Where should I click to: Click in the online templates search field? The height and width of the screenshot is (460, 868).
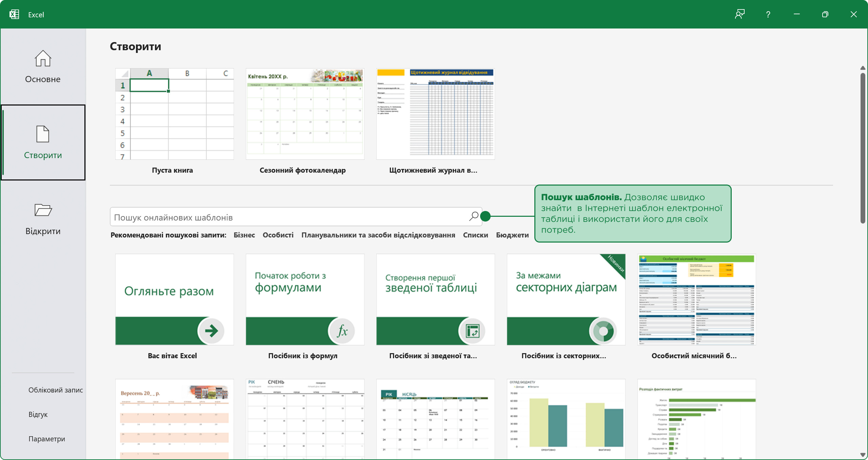click(x=288, y=217)
